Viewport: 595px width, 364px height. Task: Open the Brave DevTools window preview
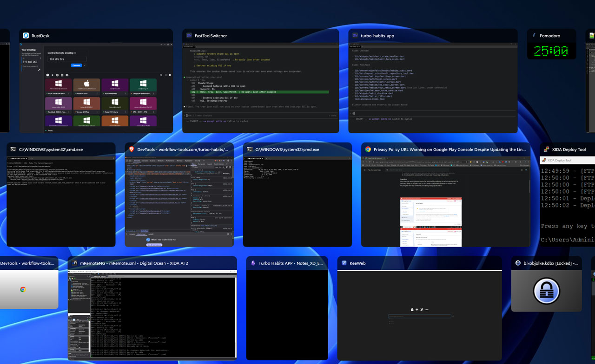click(x=179, y=201)
